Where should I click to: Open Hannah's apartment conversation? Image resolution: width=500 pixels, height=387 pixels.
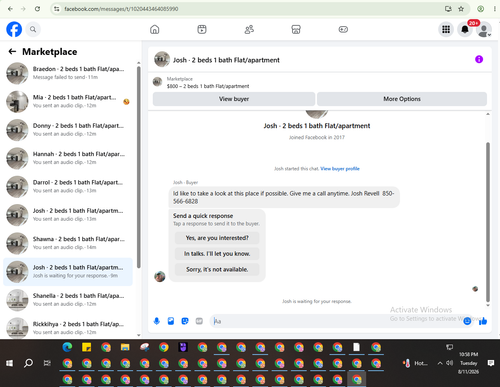68,158
